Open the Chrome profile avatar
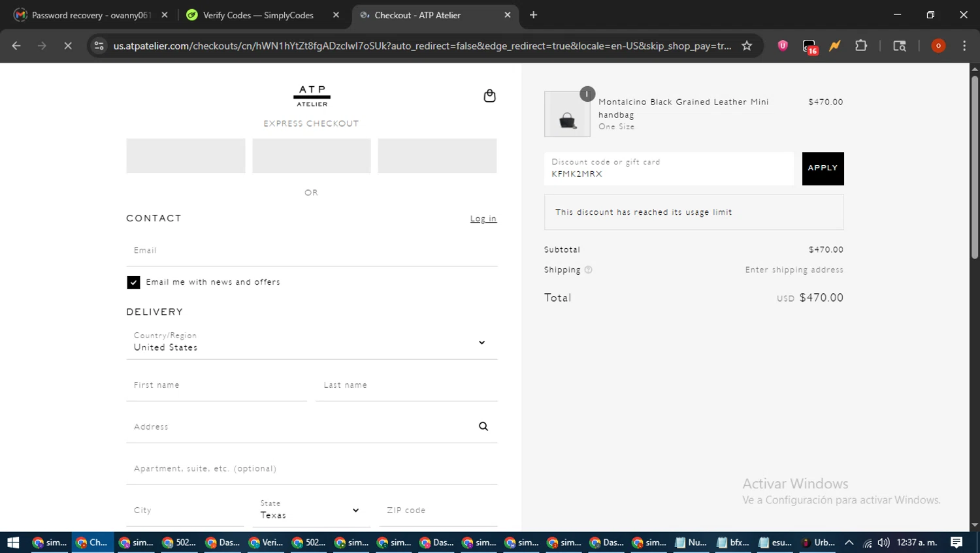 (938, 46)
